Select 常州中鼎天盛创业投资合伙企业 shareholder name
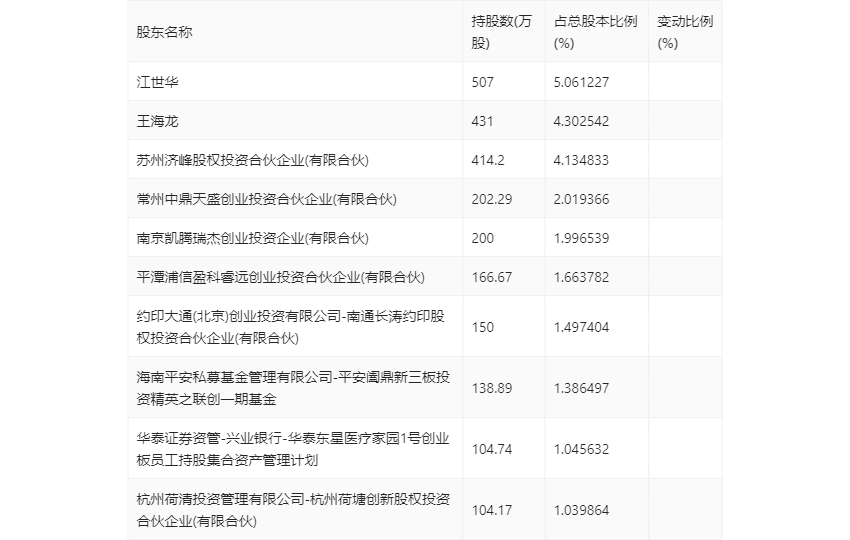 pos(267,199)
